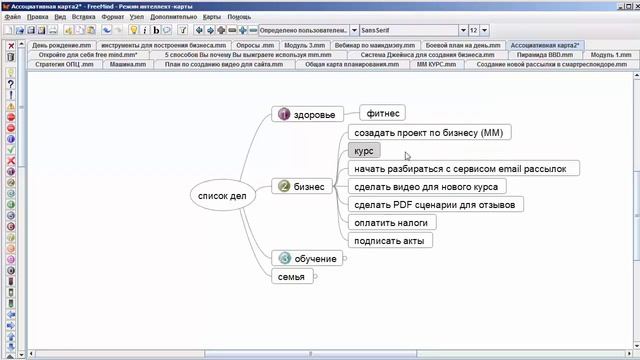
Task: Open a map file via folder icon
Action: pyautogui.click(x=20, y=30)
